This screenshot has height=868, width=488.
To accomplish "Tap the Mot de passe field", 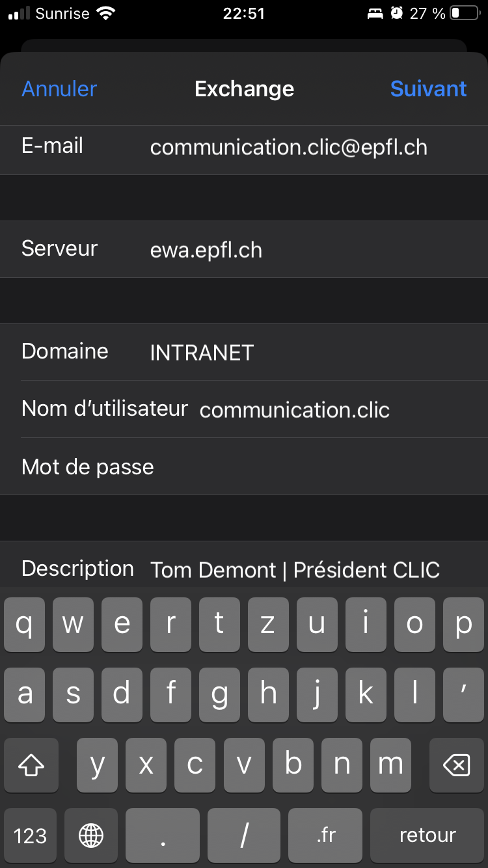I will click(312, 467).
